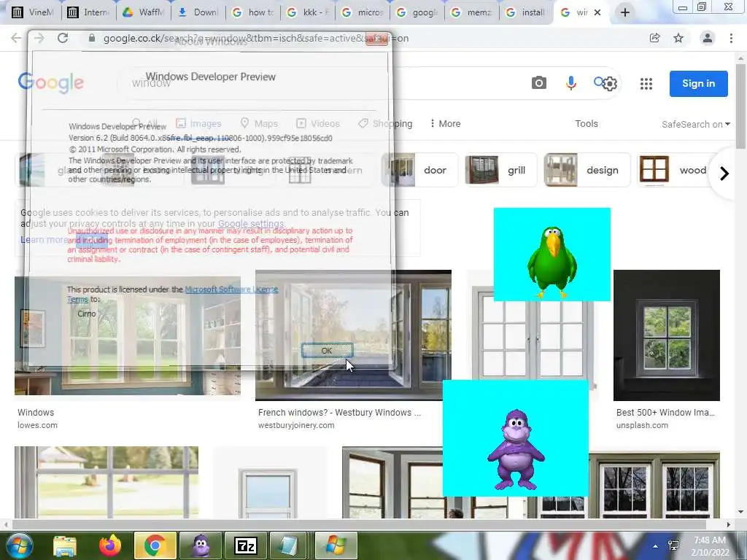Switch to the Waffl browser tab
Image resolution: width=747 pixels, height=560 pixels.
tap(143, 12)
